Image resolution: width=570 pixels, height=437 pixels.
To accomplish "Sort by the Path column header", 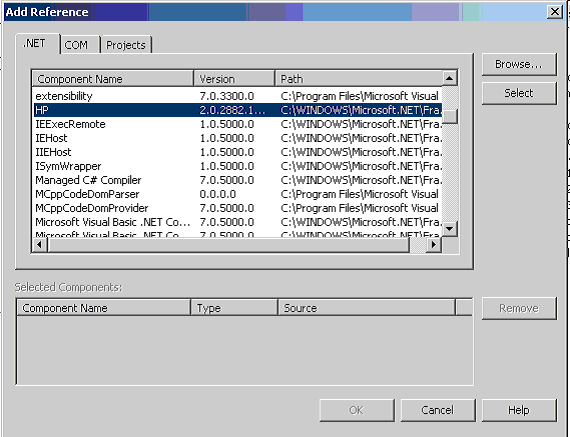I will point(359,79).
